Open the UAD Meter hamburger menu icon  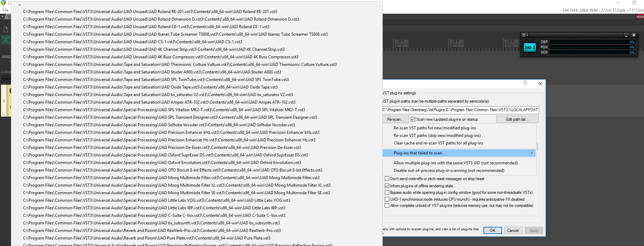(x=524, y=35)
